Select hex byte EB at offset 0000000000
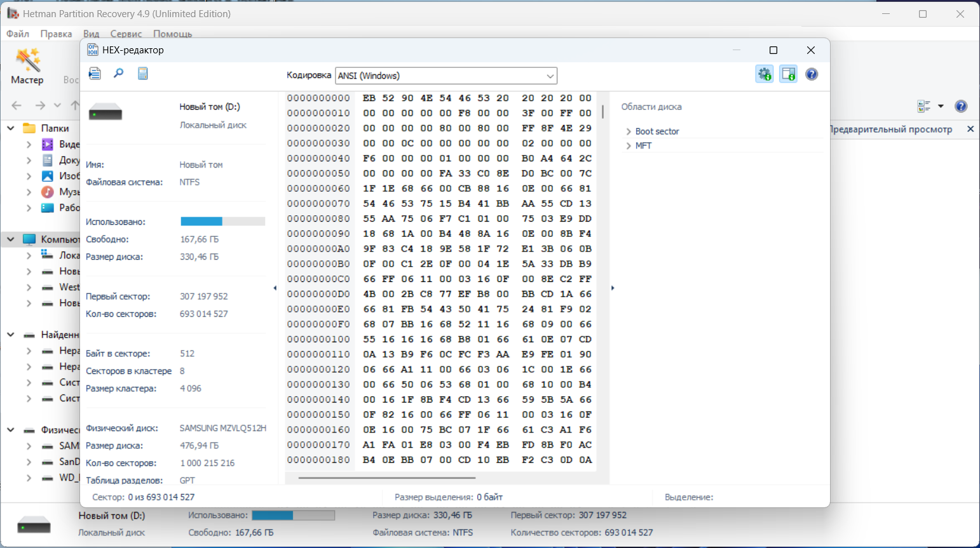Screen dimensions: 980x548 point(369,98)
